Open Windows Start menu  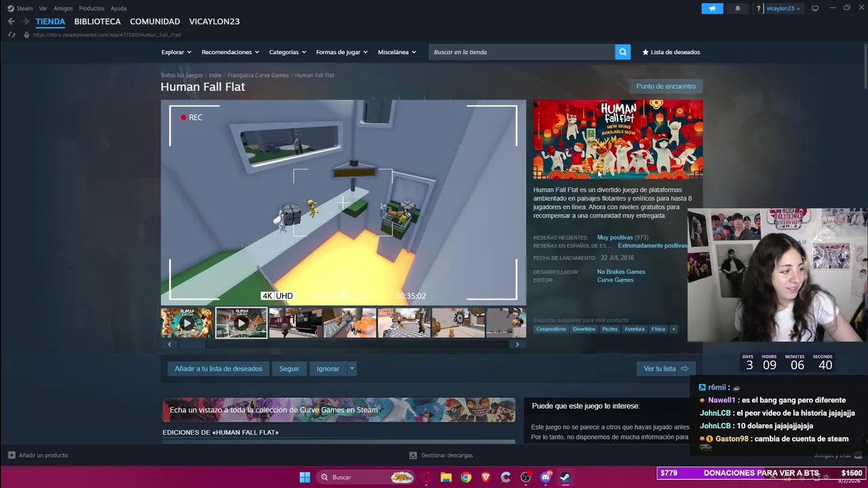305,477
